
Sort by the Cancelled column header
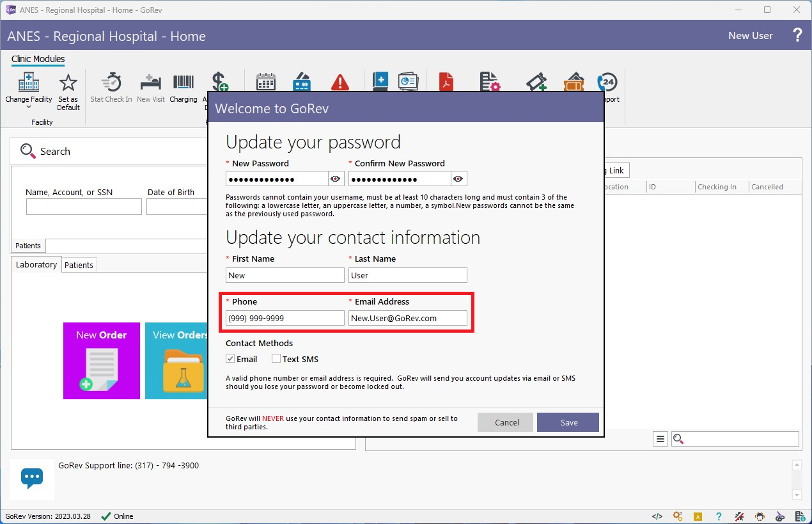tap(774, 187)
